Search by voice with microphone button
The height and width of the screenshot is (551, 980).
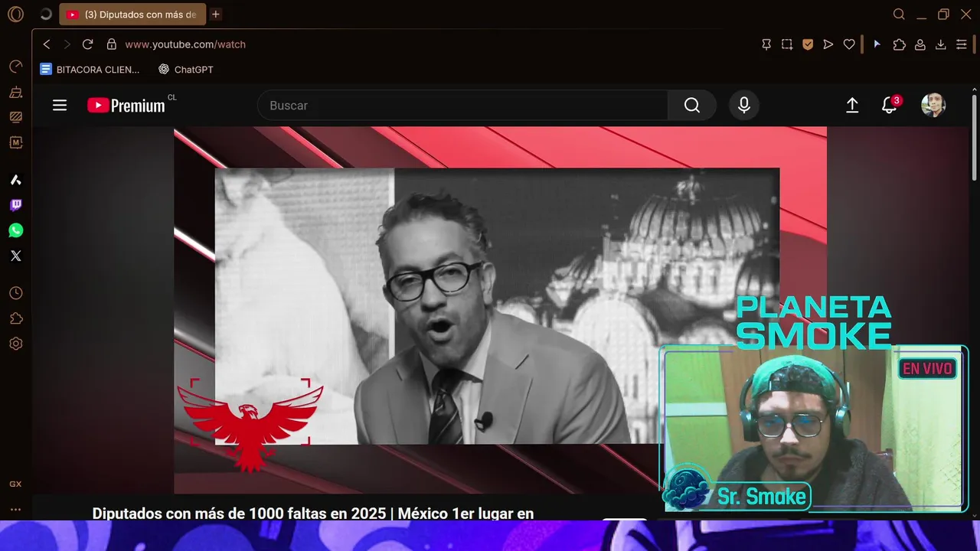(744, 106)
